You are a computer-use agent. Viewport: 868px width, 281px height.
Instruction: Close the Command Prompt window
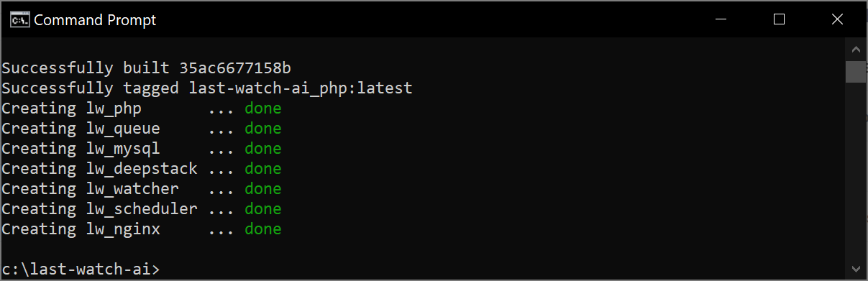(837, 19)
